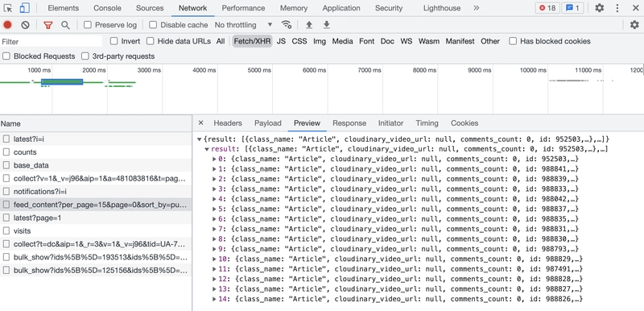The width and height of the screenshot is (644, 311).
Task: Switch to the Console tab
Action: (107, 8)
